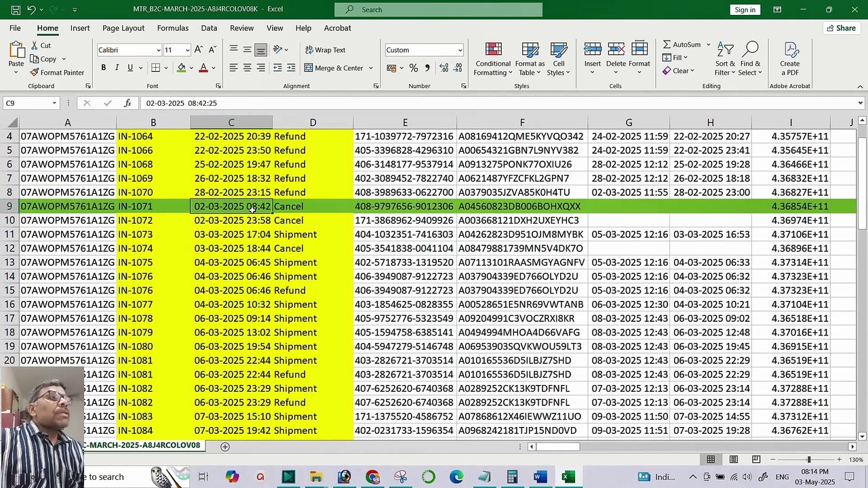Screen dimensions: 868x488
Task: Open Sort & Filter menu
Action: click(725, 59)
